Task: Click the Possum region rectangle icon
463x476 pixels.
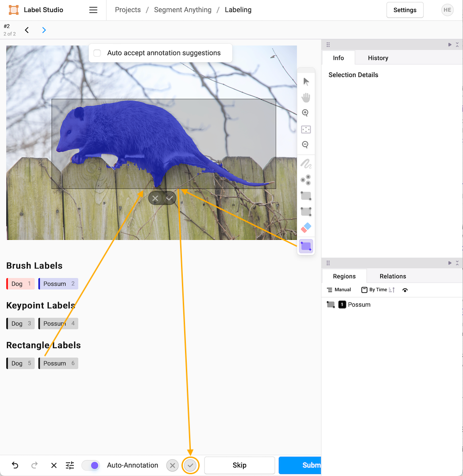Action: 331,304
